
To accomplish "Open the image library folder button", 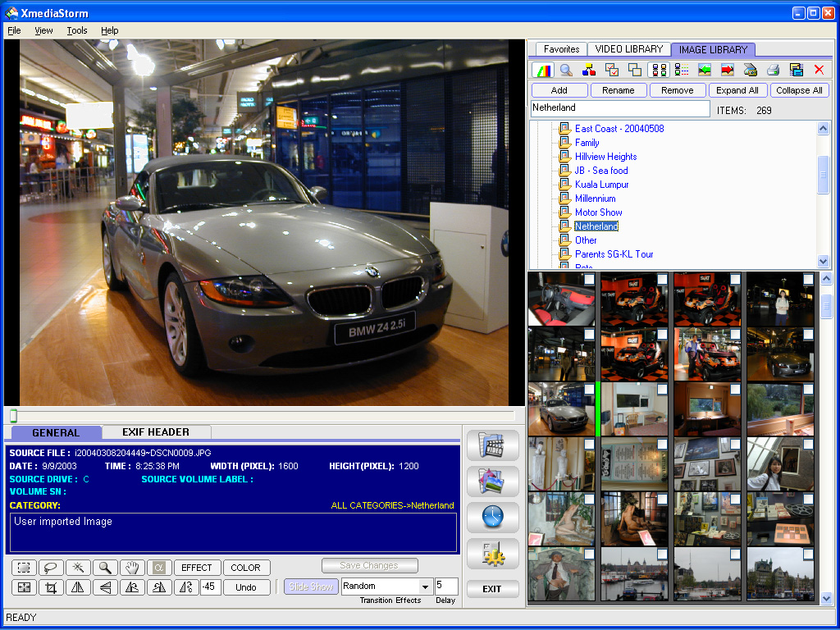I will pos(493,481).
